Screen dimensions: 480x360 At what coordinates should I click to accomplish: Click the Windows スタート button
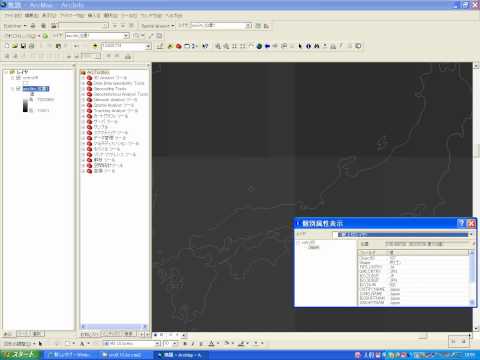click(x=20, y=355)
